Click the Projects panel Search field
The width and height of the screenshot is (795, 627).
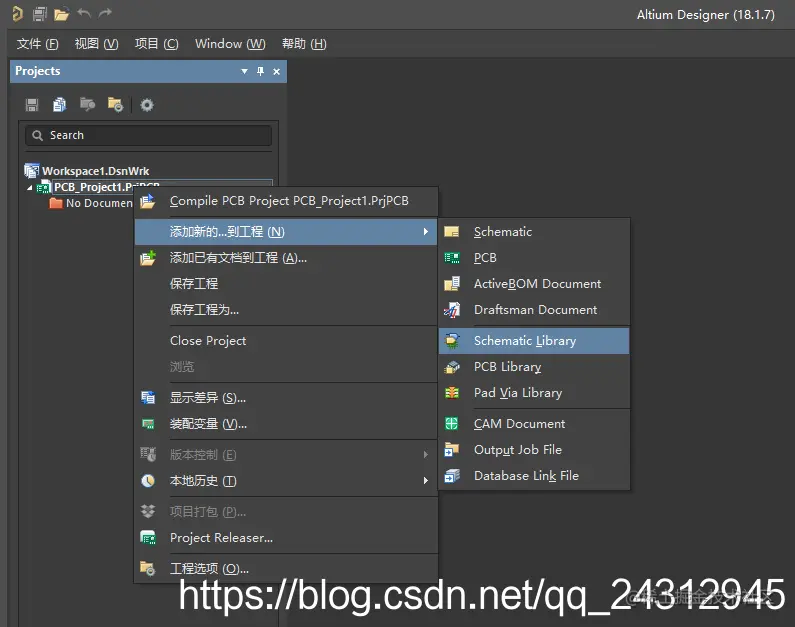[149, 135]
